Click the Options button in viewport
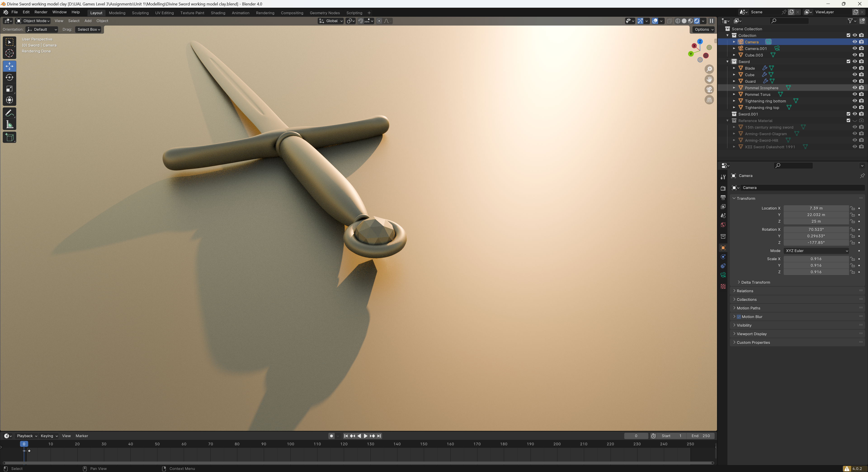This screenshot has width=868, height=472. click(x=704, y=29)
